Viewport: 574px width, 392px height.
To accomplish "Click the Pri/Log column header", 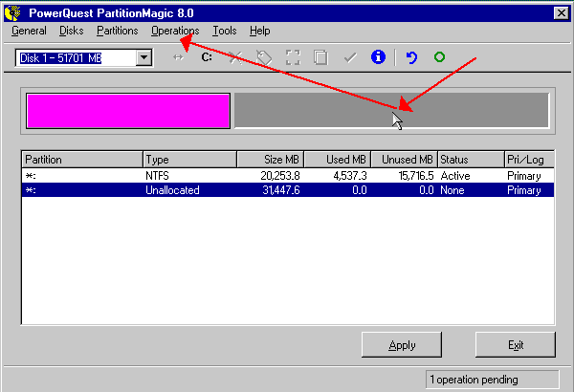I will (x=529, y=160).
